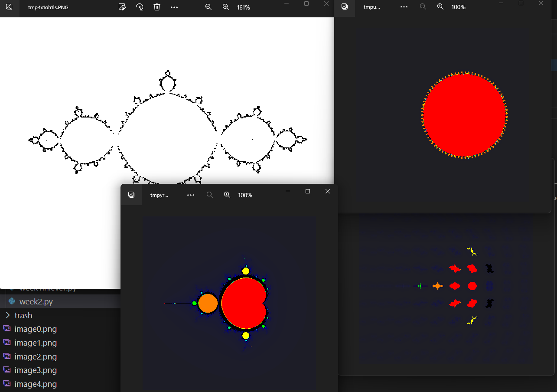Zoom in on the tmp4x1oh1ls.PNG image

point(226,7)
